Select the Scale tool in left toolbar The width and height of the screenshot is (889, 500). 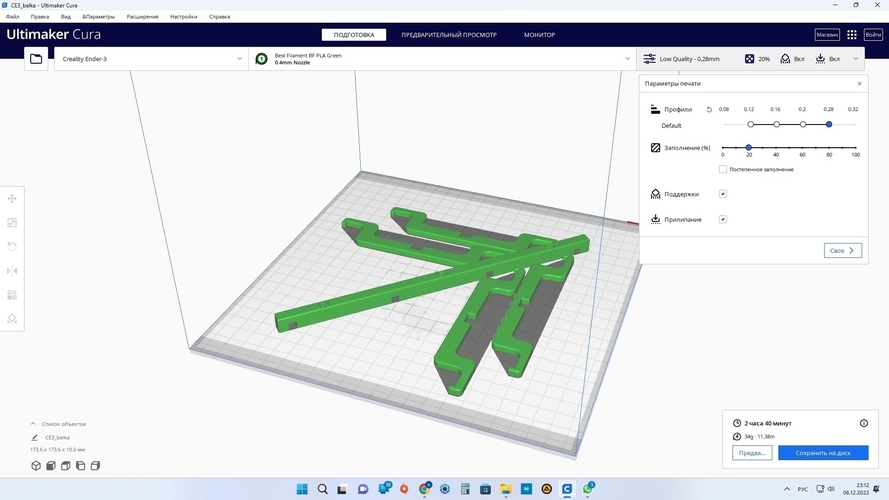tap(12, 223)
